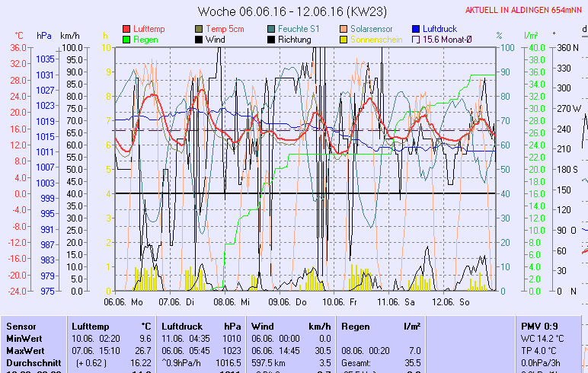Click the red Lufttemp legend swatch
This screenshot has height=373, width=588.
(x=126, y=29)
